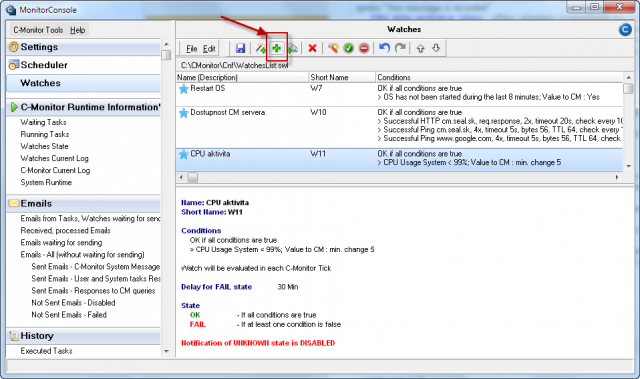Viewport: 640px width, 379px height.
Task: Click the green plus add watch icon
Action: (x=276, y=48)
